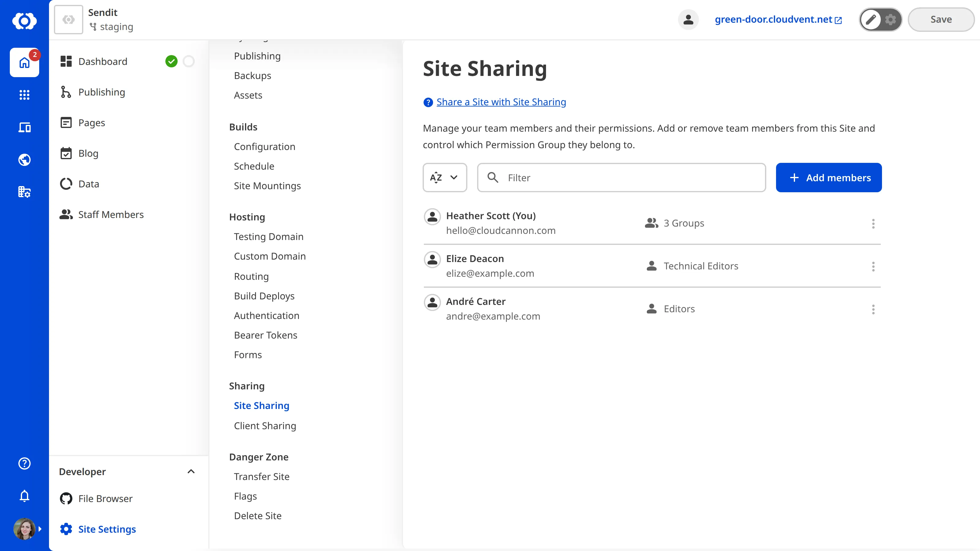Open the A-Z sort dropdown
Viewport: 980px width, 551px height.
[x=445, y=178]
